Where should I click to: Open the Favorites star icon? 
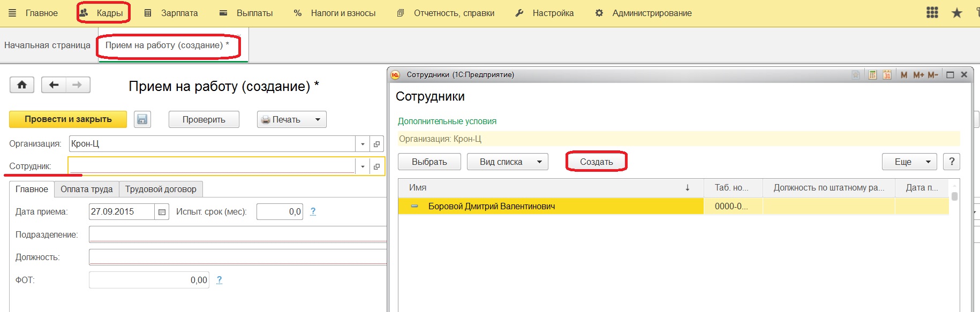tap(957, 13)
